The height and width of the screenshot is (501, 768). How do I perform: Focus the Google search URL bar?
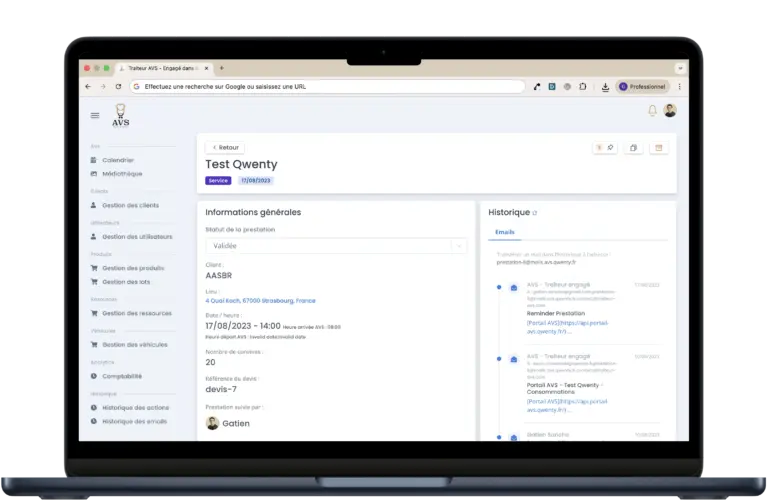327,87
